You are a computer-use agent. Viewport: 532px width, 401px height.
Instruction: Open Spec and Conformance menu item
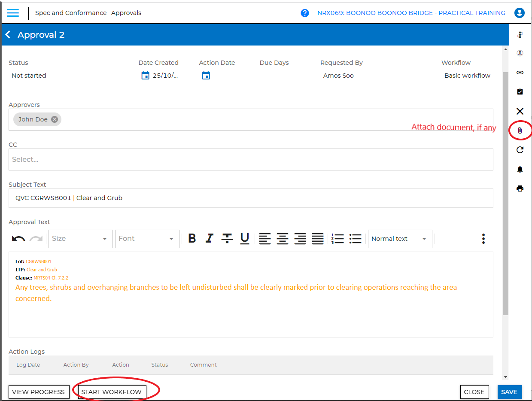[71, 13]
